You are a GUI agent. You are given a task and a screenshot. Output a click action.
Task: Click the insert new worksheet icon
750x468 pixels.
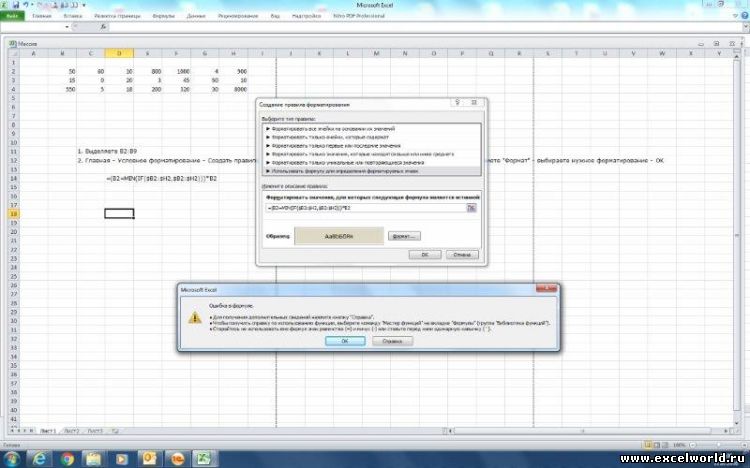click(115, 431)
